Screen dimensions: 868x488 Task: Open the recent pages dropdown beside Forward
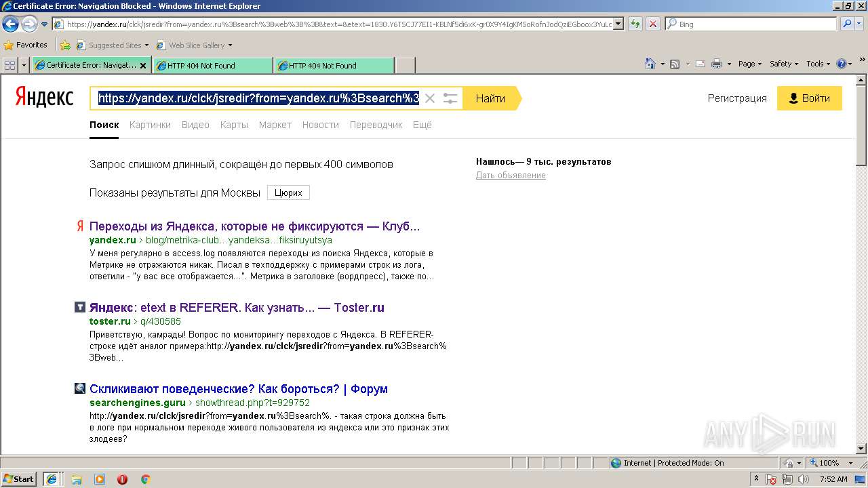coord(45,24)
